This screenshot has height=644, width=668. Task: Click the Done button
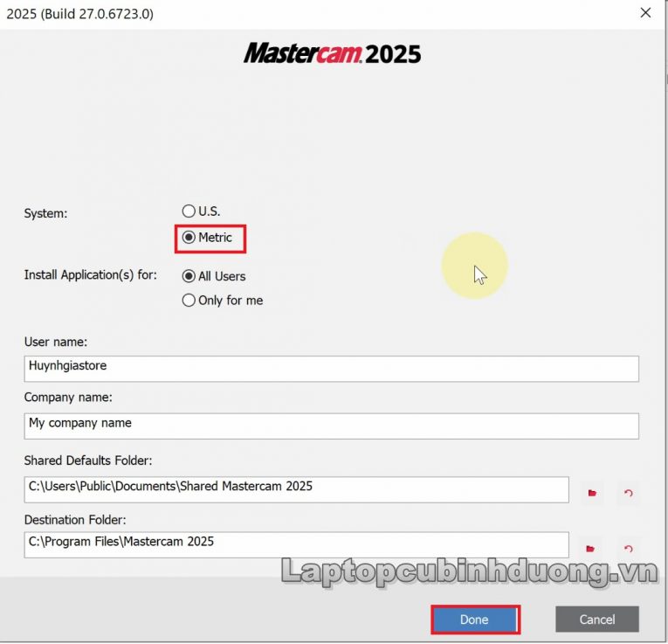pos(475,620)
